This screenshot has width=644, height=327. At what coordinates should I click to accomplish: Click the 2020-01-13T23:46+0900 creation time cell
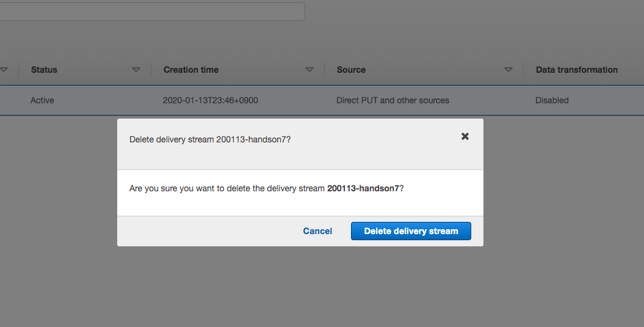(x=210, y=100)
